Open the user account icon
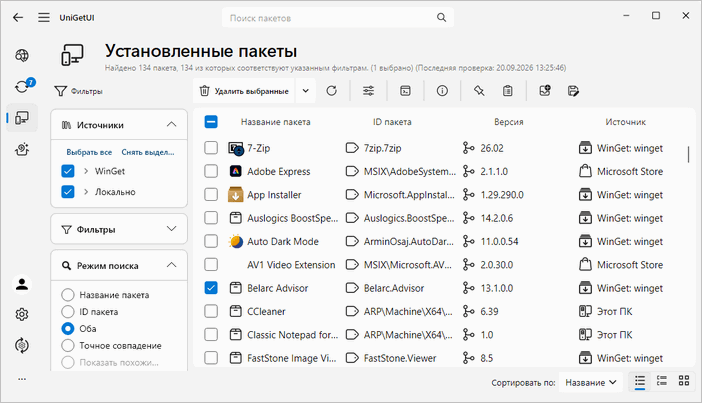This screenshot has height=403, width=702. point(22,284)
